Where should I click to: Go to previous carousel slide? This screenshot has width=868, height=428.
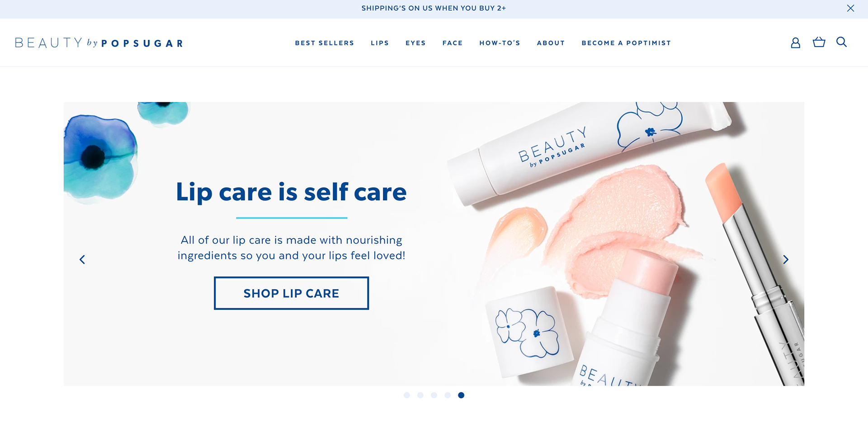82,259
